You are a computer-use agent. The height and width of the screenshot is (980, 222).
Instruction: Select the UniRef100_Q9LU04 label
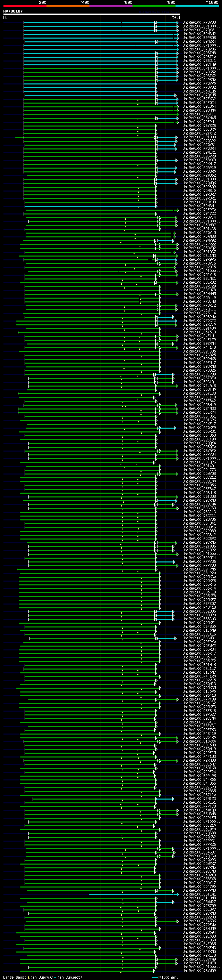(x=199, y=106)
